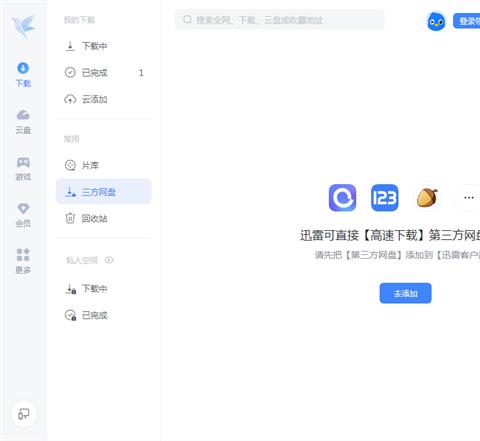The height and width of the screenshot is (441, 480).
Task: Open the 更多 apps grid
Action: [x=23, y=262]
